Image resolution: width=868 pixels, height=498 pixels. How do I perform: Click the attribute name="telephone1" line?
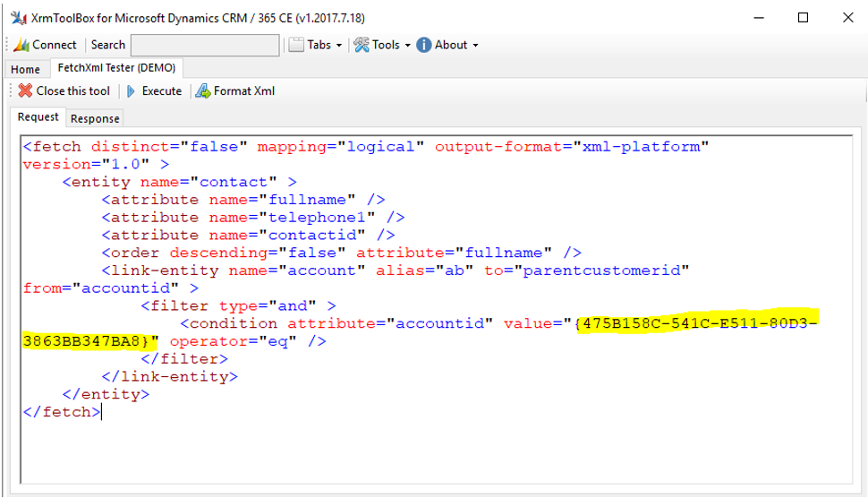(253, 217)
